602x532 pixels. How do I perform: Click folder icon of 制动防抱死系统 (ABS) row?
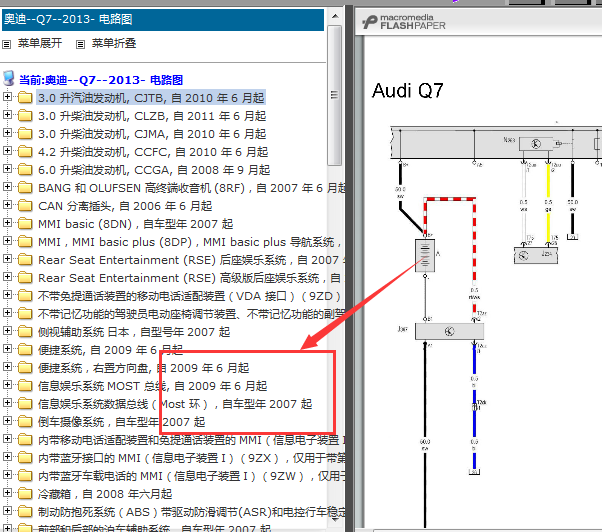[x=25, y=512]
